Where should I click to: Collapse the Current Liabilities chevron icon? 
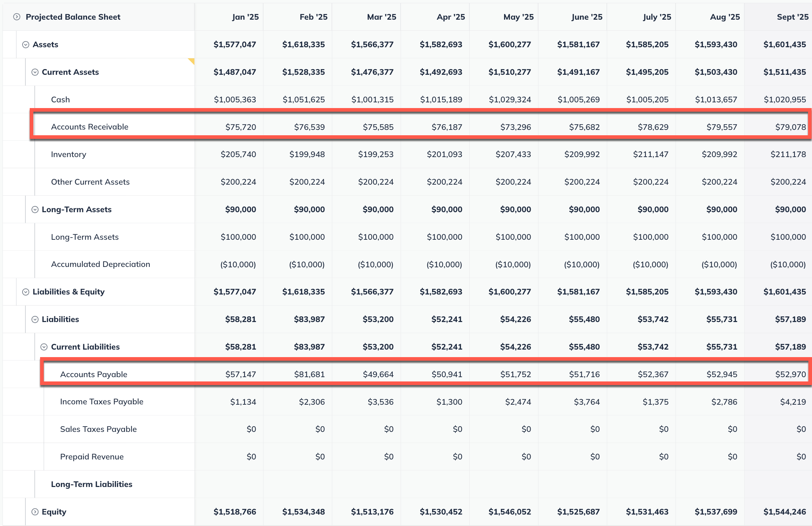click(x=44, y=347)
